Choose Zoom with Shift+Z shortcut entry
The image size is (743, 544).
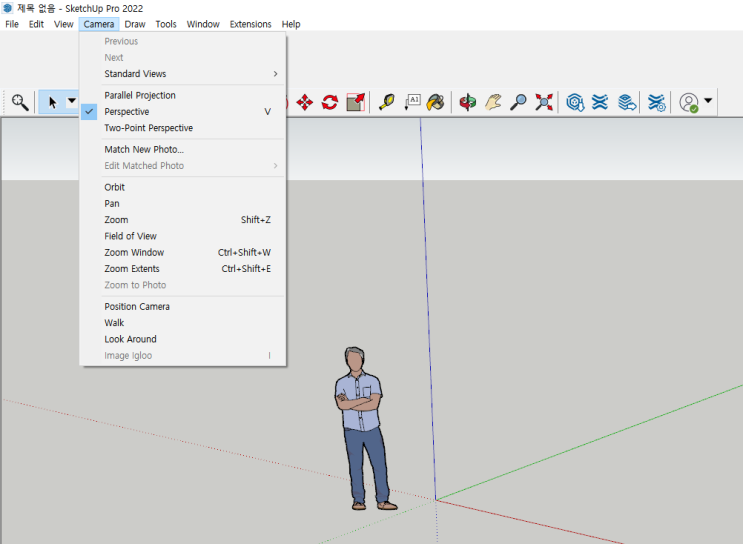tap(183, 220)
